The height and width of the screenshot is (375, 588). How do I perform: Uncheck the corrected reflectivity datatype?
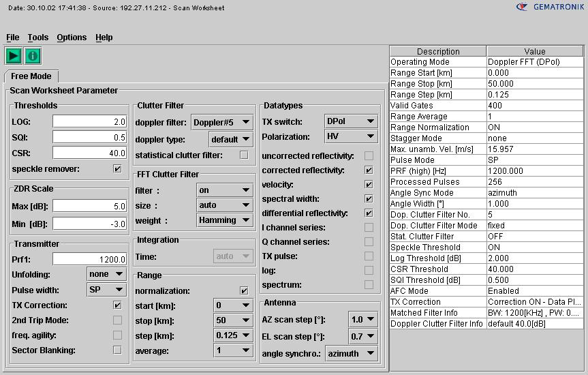click(x=369, y=170)
